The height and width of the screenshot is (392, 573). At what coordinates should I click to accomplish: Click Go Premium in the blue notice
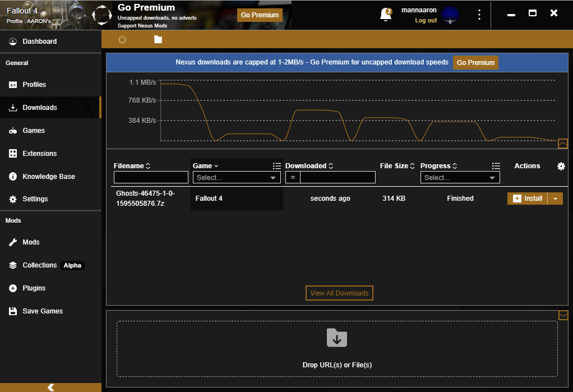pyautogui.click(x=475, y=63)
